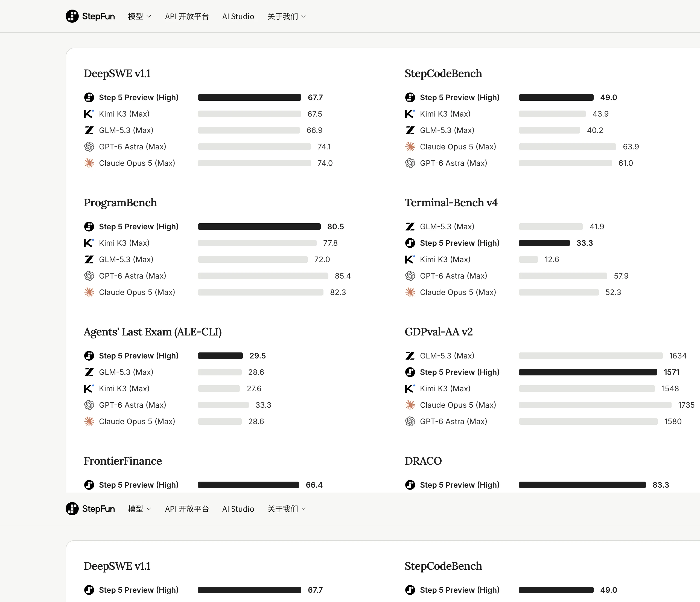Click the GLM-5.3 icon under GDPval-AA v2

(410, 355)
